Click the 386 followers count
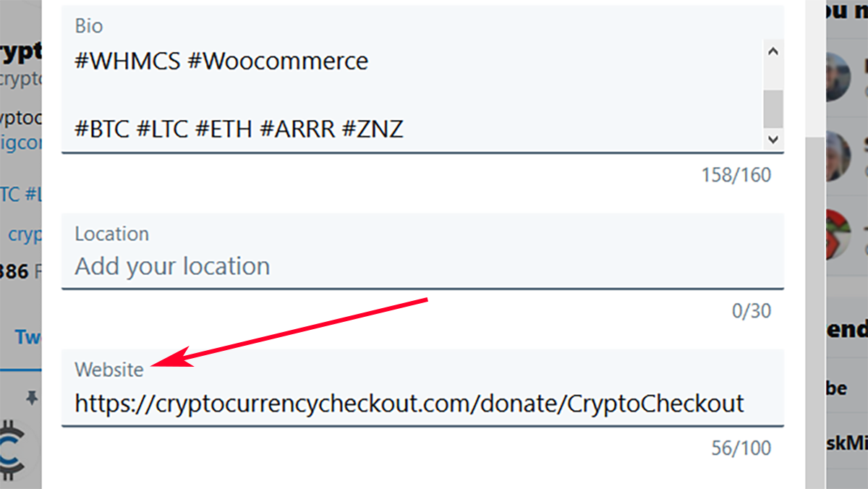The height and width of the screenshot is (489, 868). [14, 272]
